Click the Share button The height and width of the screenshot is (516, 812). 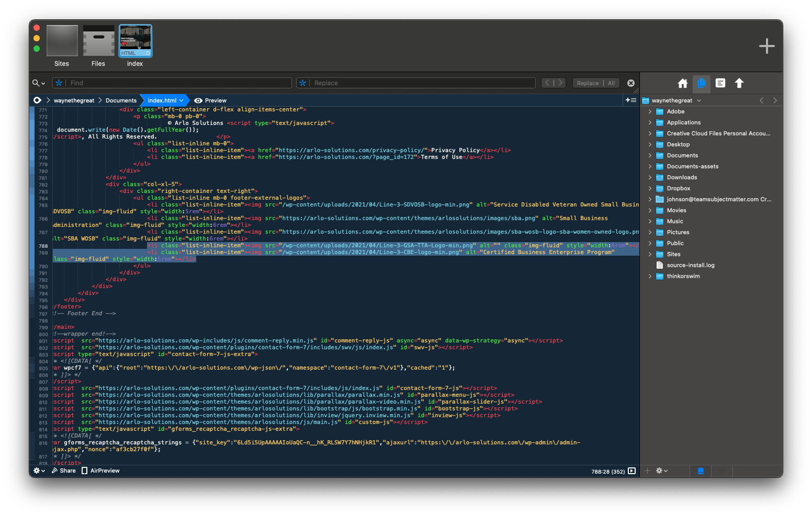(64, 471)
